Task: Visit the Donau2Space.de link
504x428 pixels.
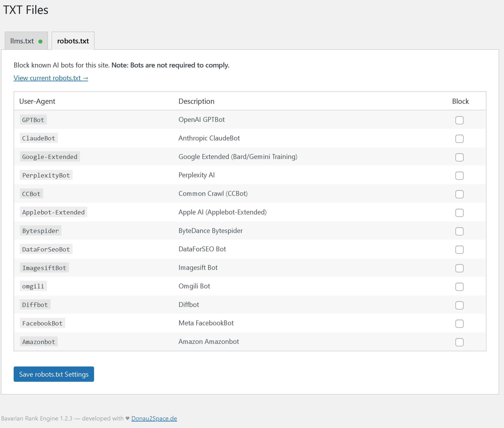Action: coord(154,418)
